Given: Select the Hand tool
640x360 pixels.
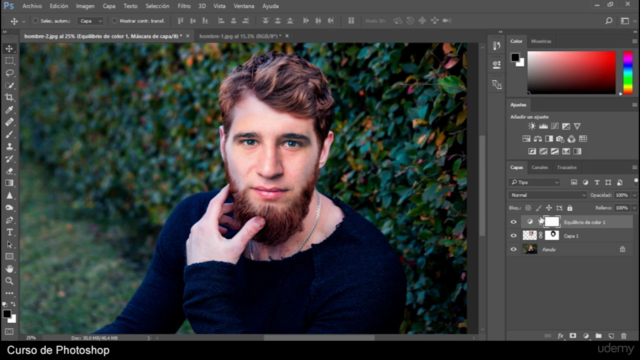Looking at the screenshot, I should [9, 269].
